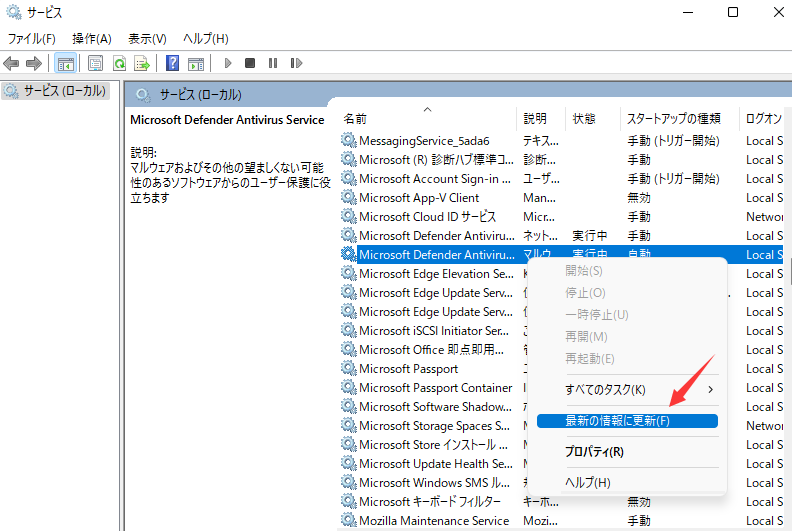
Task: Open the blue Help question mark icon
Action: click(172, 63)
